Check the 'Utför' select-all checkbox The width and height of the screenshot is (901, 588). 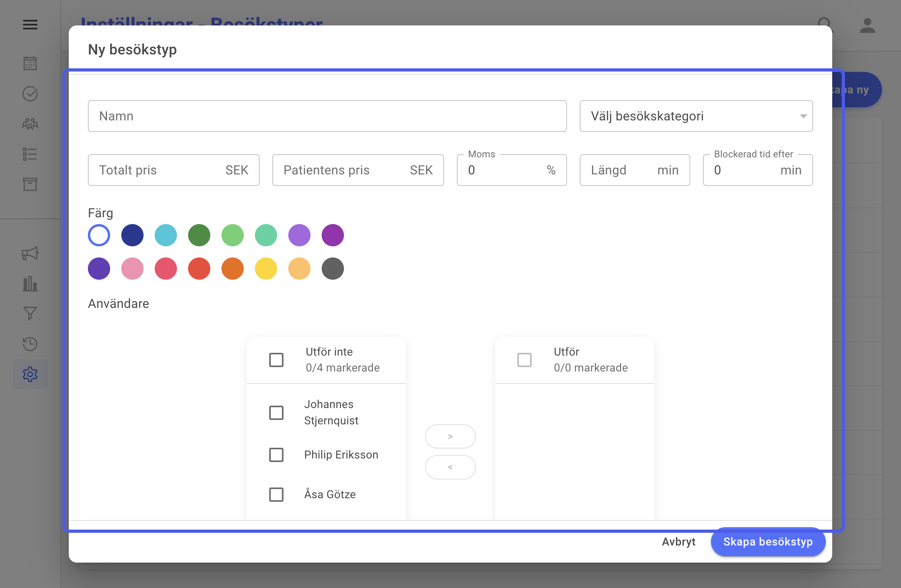click(x=524, y=360)
